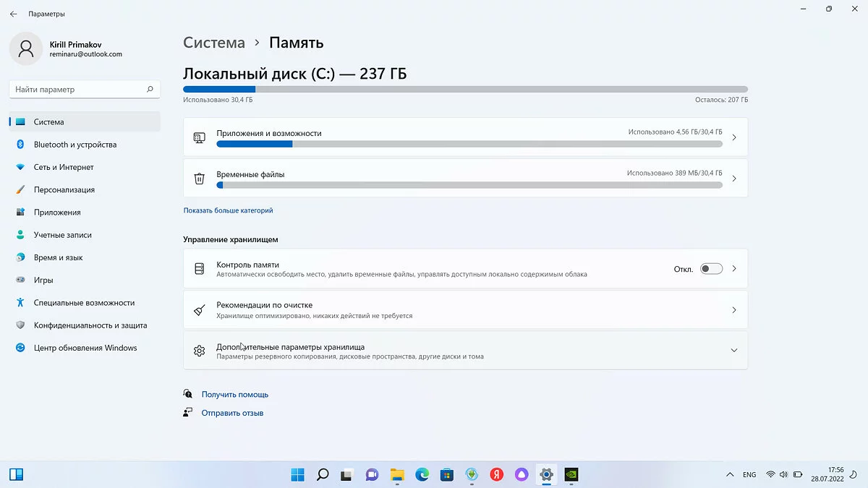Viewport: 868px width, 488px height.
Task: Open File Explorer from the taskbar
Action: coord(397,475)
